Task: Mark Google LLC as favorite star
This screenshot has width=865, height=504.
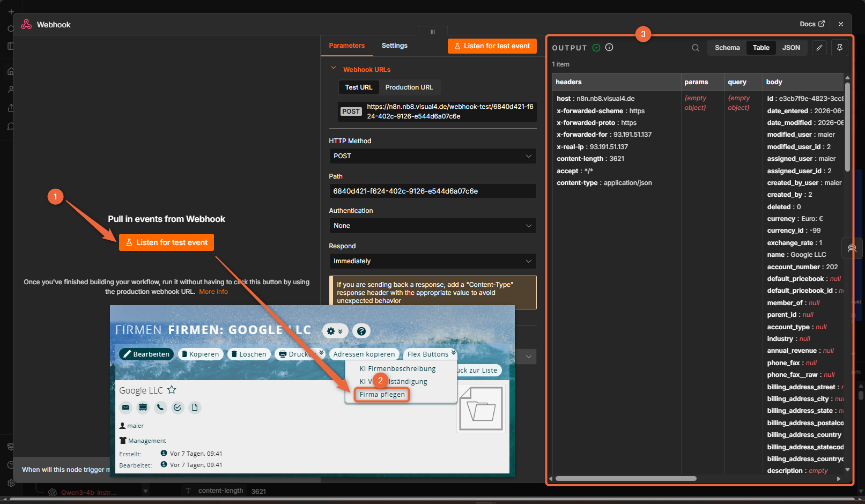Action: click(172, 390)
